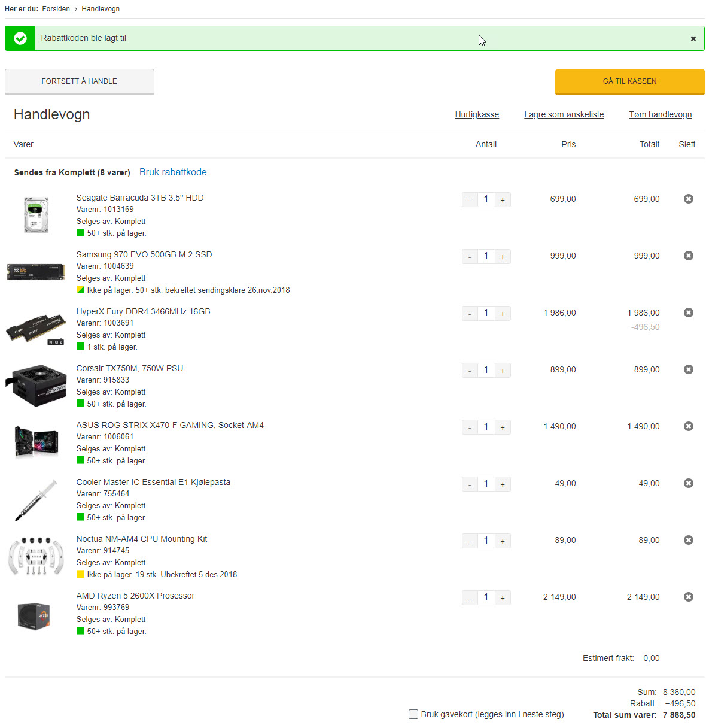
Task: Click quantity field for AMD Ryzen 5
Action: (x=486, y=598)
